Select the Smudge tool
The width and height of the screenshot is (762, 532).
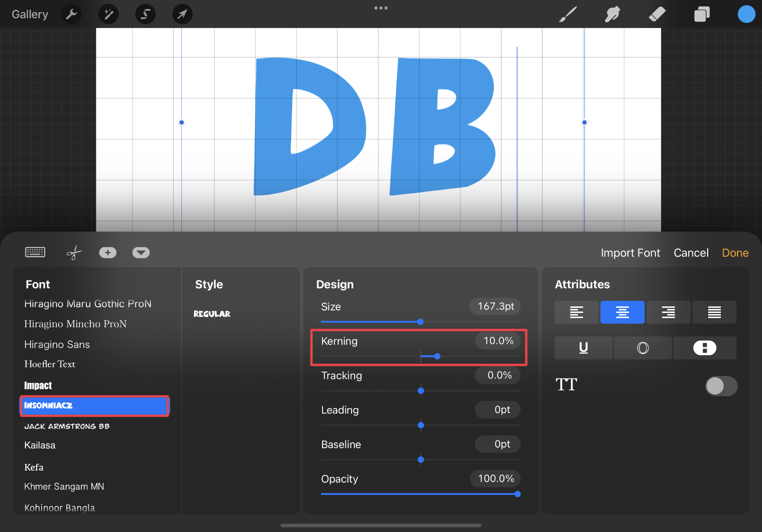612,14
